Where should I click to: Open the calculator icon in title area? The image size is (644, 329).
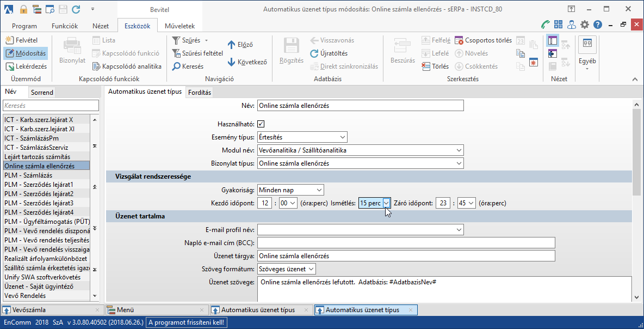pos(558,25)
